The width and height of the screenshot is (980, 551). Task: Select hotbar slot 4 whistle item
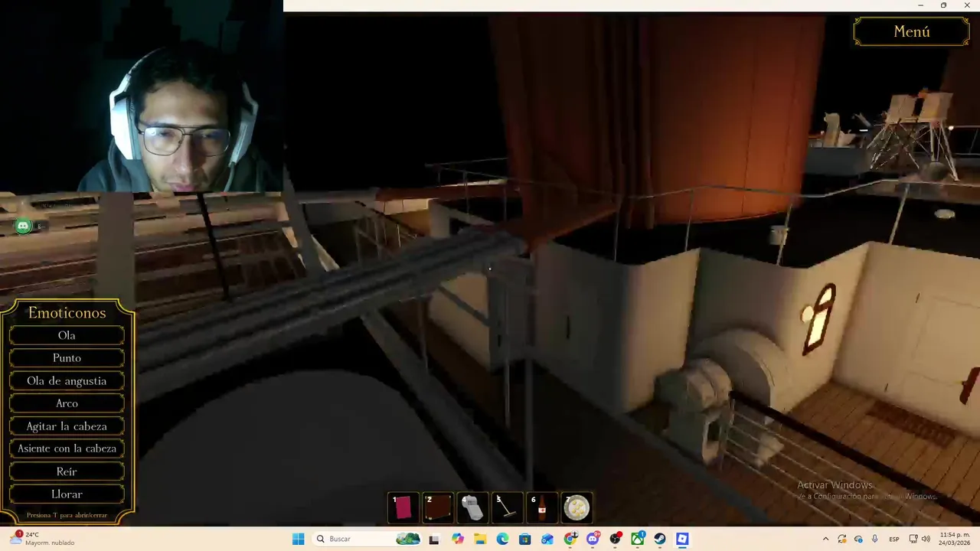point(472,507)
